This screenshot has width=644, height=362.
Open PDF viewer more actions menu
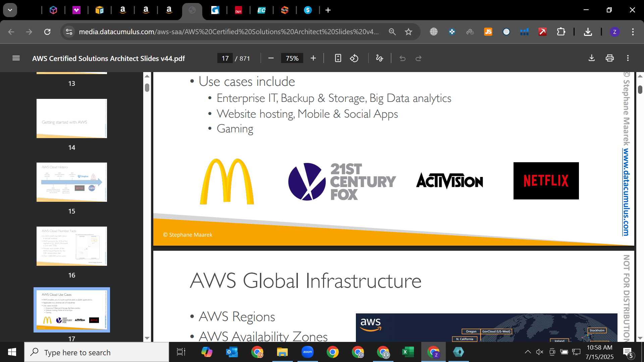(628, 58)
